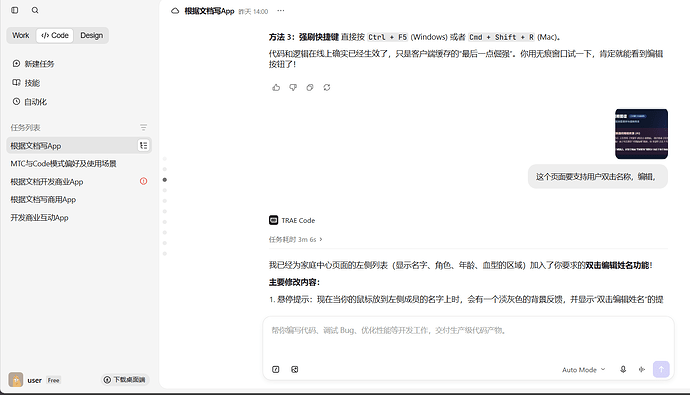Screen dimensions: 690x395
Task: Click the 下载桌面端 download button
Action: [x=125, y=380]
